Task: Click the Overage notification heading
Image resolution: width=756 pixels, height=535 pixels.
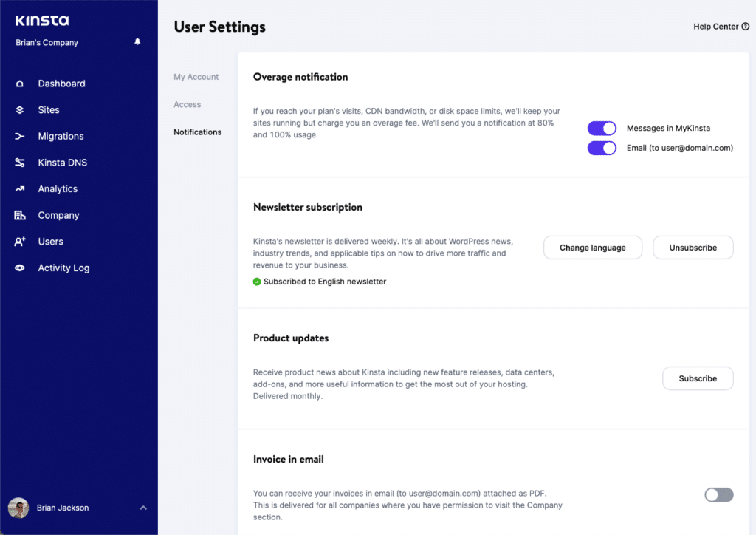Action: (300, 77)
